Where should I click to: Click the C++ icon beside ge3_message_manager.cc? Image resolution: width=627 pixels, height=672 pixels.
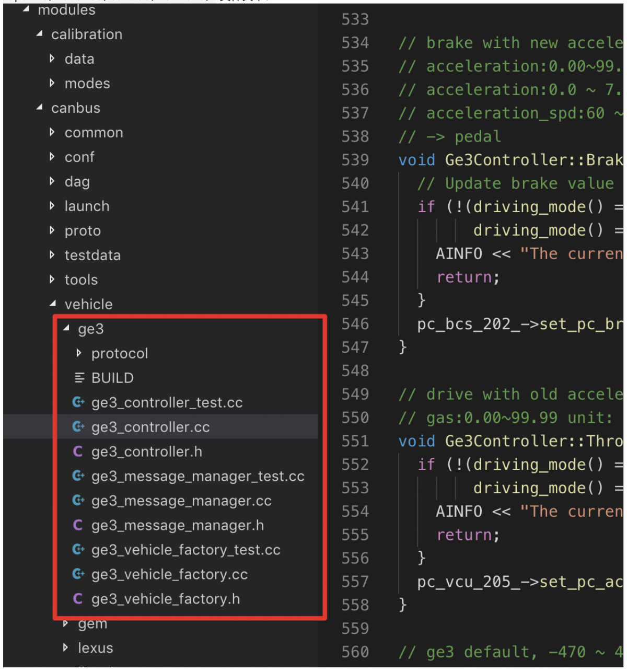(x=78, y=501)
